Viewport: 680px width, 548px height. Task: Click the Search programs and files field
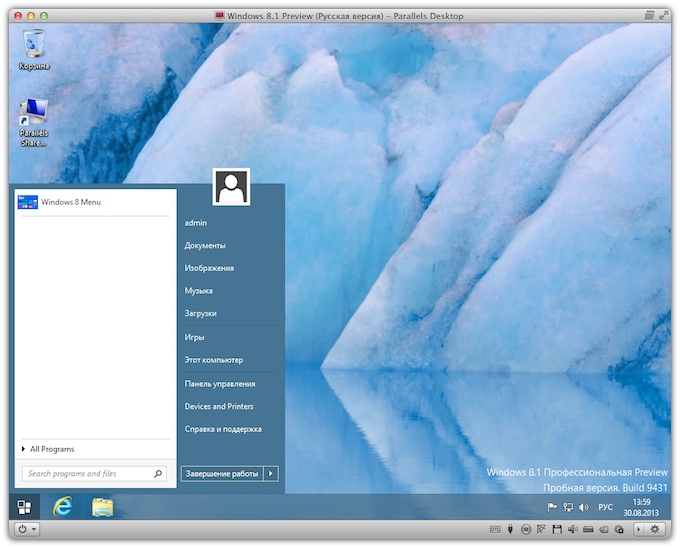coord(88,474)
